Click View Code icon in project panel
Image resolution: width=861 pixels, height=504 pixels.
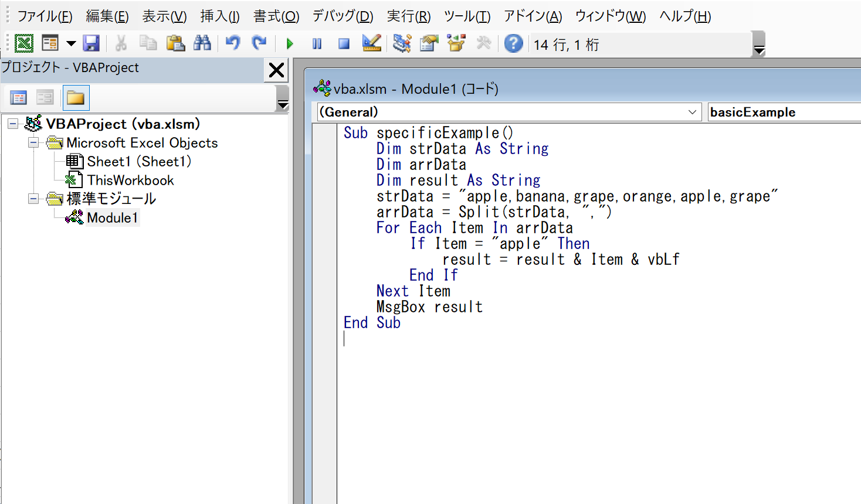click(x=19, y=98)
